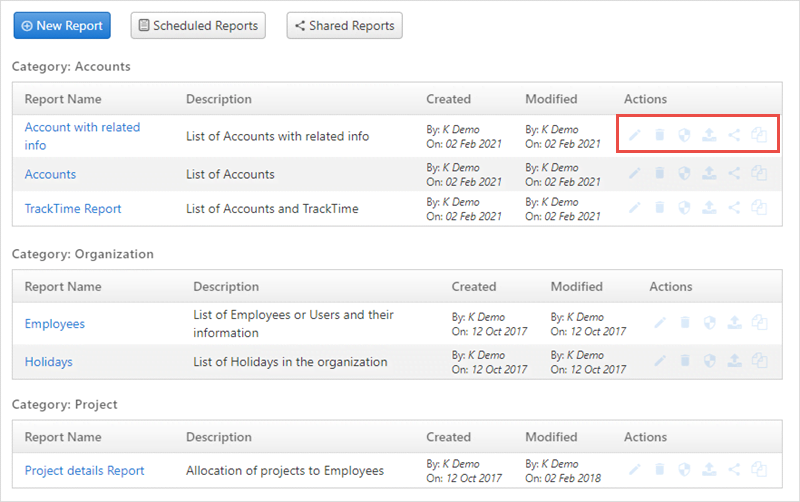This screenshot has width=800, height=502.
Task: Export the Employees report with upload icon
Action: pos(734,322)
